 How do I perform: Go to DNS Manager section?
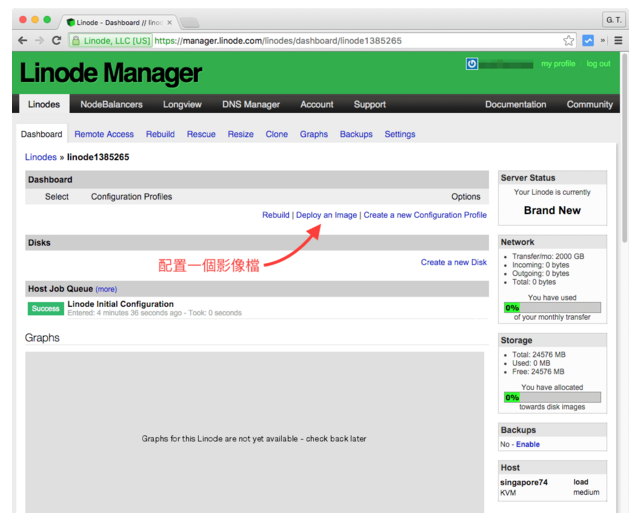[x=250, y=104]
